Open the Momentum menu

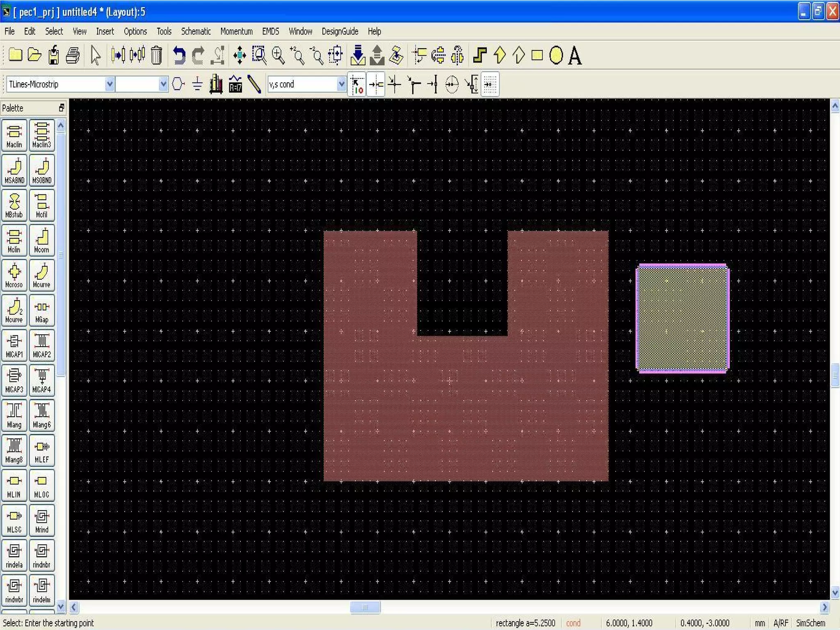pyautogui.click(x=236, y=32)
